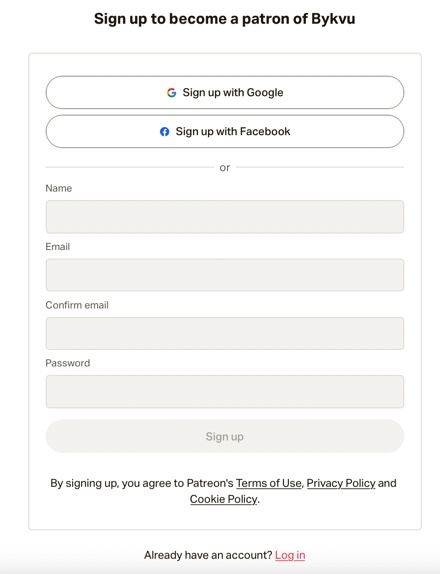Viewport: 440px width, 574px height.
Task: Click the Facebook logo icon
Action: click(165, 131)
